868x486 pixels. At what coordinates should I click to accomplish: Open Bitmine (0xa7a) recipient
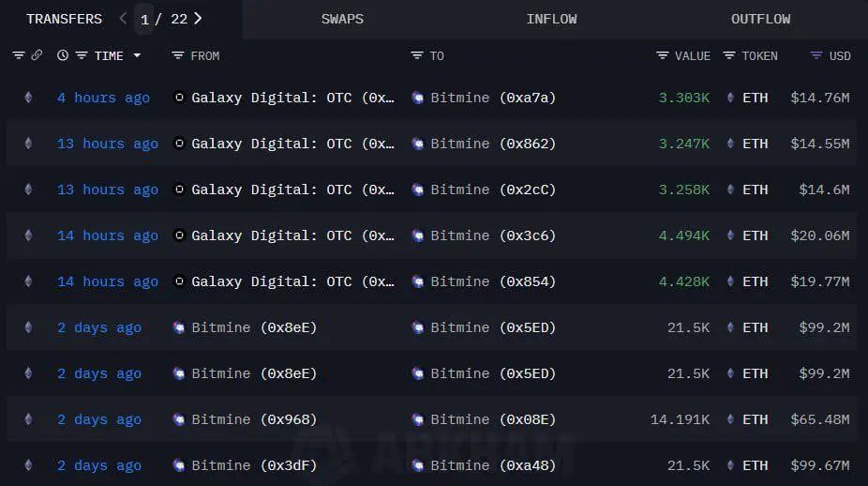click(x=493, y=99)
